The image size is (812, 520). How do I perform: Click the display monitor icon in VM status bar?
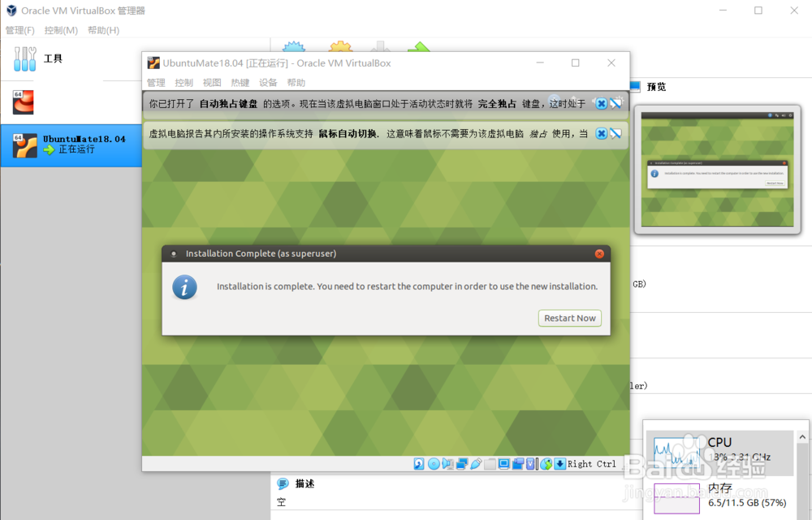pyautogui.click(x=504, y=464)
